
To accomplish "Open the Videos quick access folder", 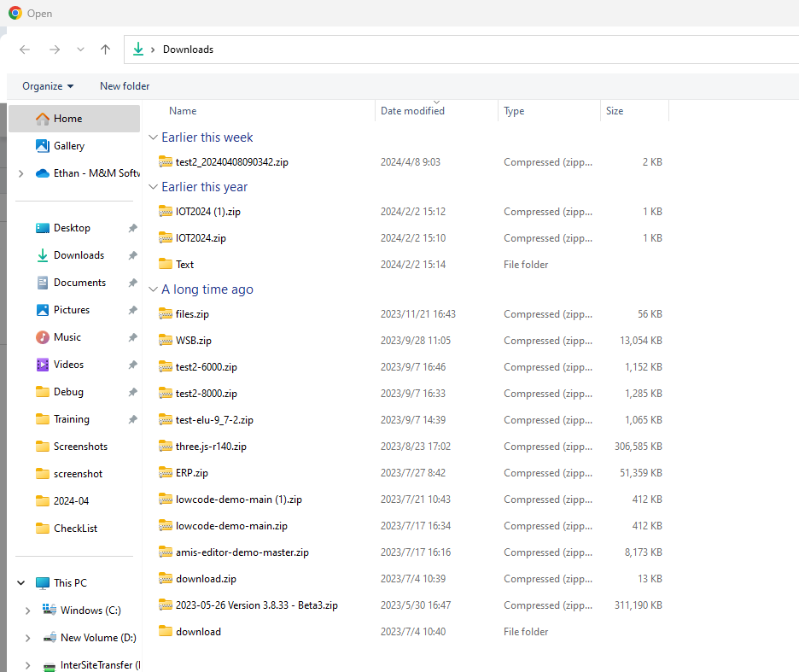I will 68,365.
